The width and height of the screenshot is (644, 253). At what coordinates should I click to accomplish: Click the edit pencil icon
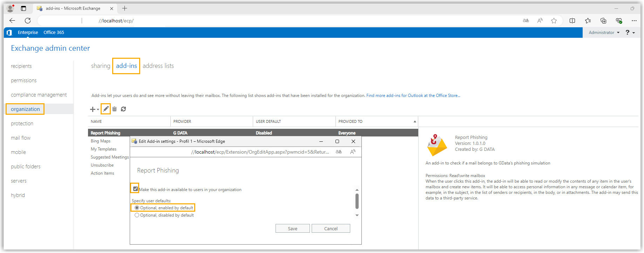106,109
